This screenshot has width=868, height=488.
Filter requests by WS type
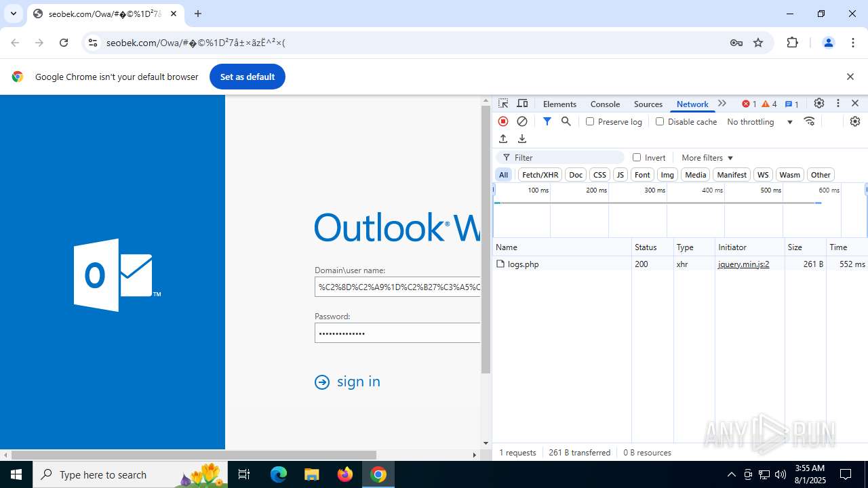(763, 175)
